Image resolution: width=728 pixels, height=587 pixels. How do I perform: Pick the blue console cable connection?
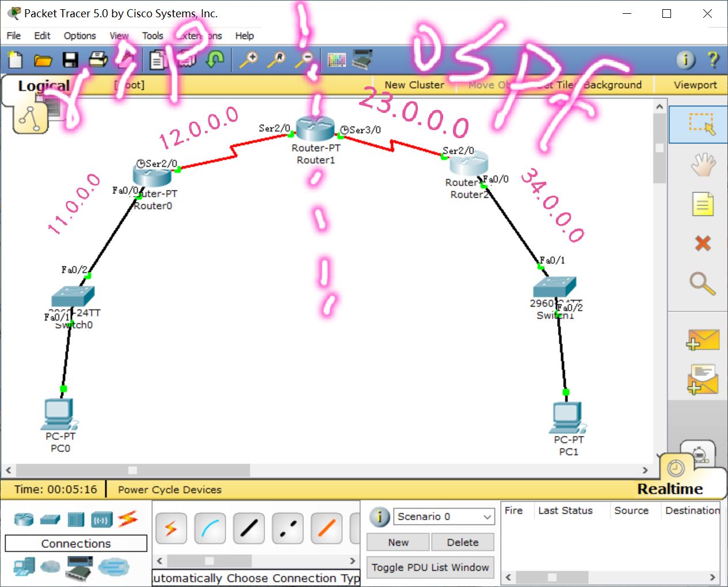click(x=210, y=528)
